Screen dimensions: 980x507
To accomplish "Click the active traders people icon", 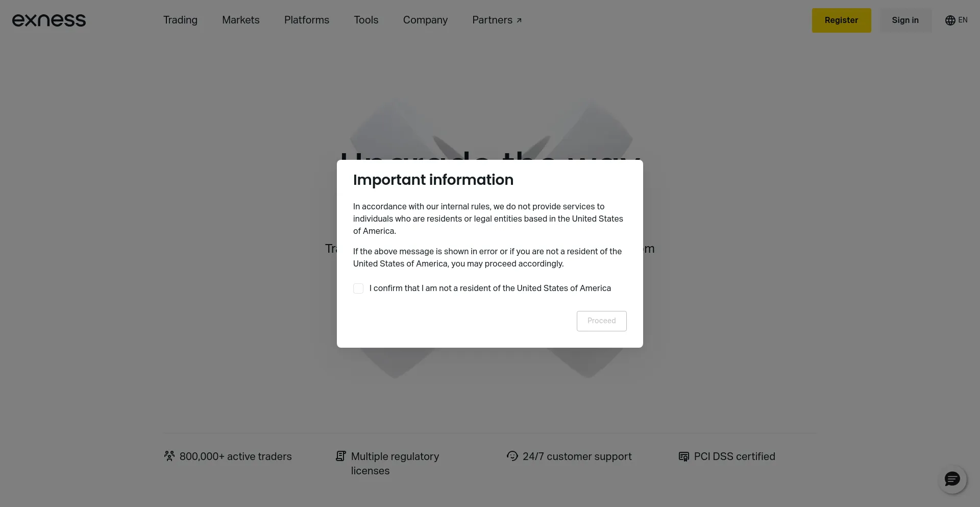I will [x=169, y=456].
